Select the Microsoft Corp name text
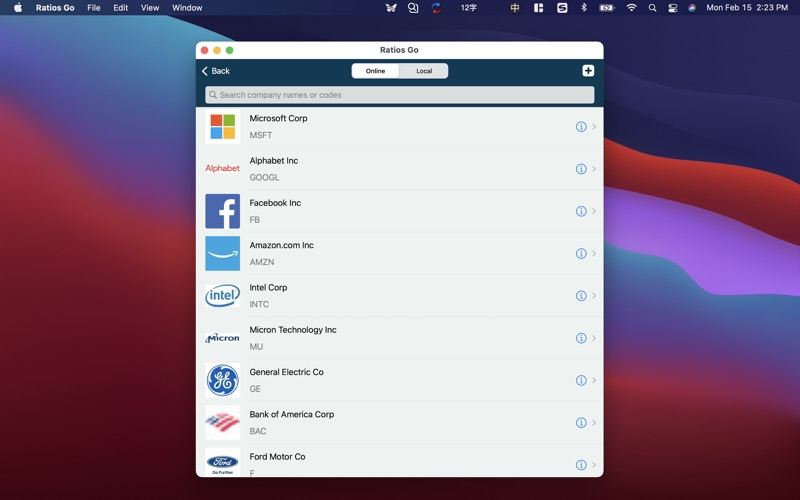800x500 pixels. pyautogui.click(x=278, y=118)
